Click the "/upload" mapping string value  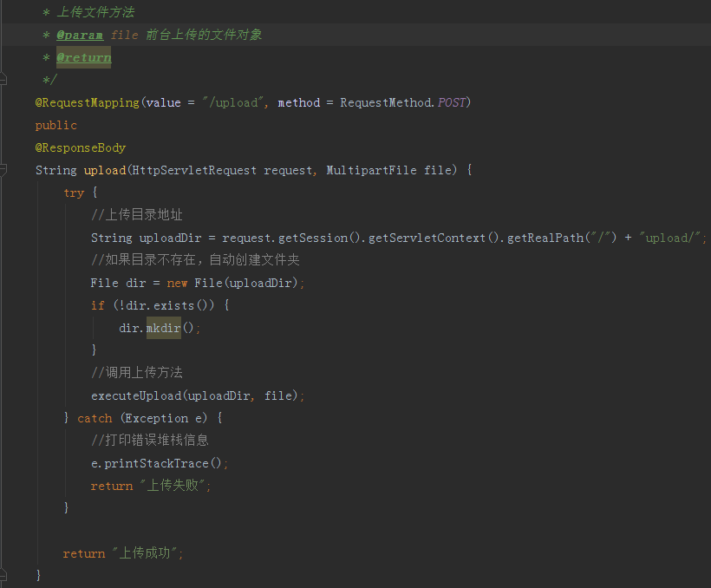232,102
